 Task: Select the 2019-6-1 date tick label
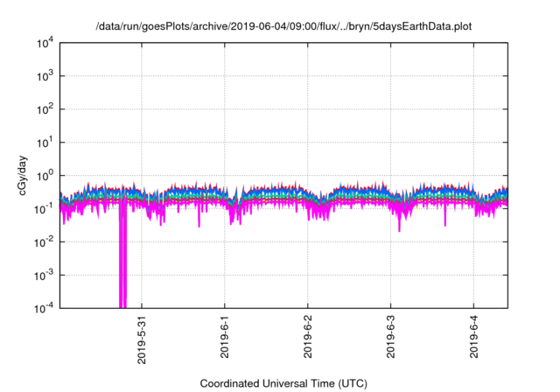click(225, 336)
